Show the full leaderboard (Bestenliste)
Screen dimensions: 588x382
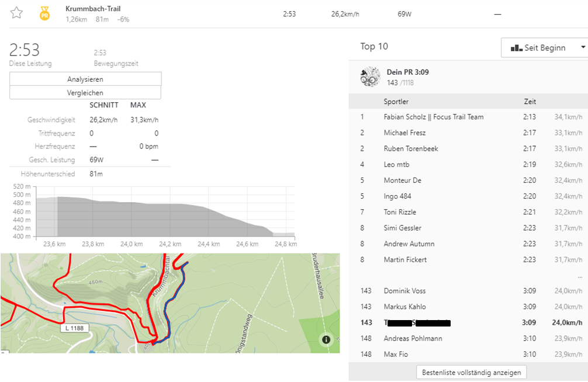[x=471, y=372]
